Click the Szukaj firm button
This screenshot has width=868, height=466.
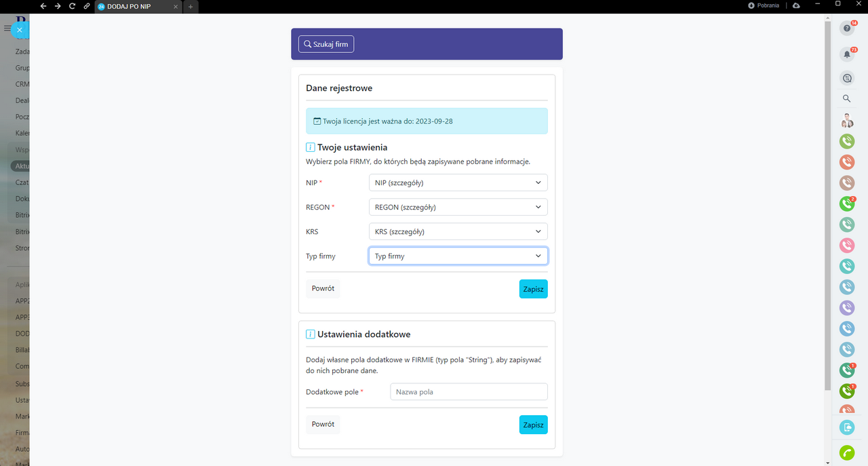tap(326, 44)
